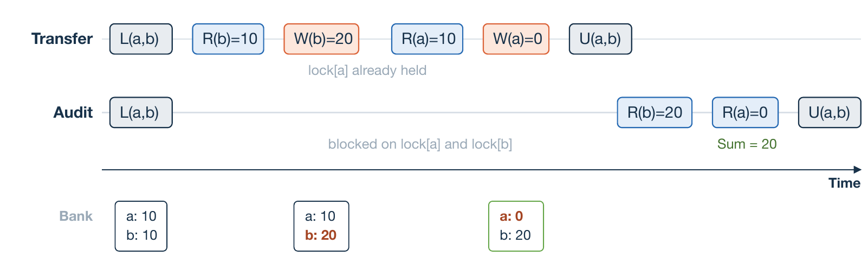Click the 'lock[a] already held' note

367,71
